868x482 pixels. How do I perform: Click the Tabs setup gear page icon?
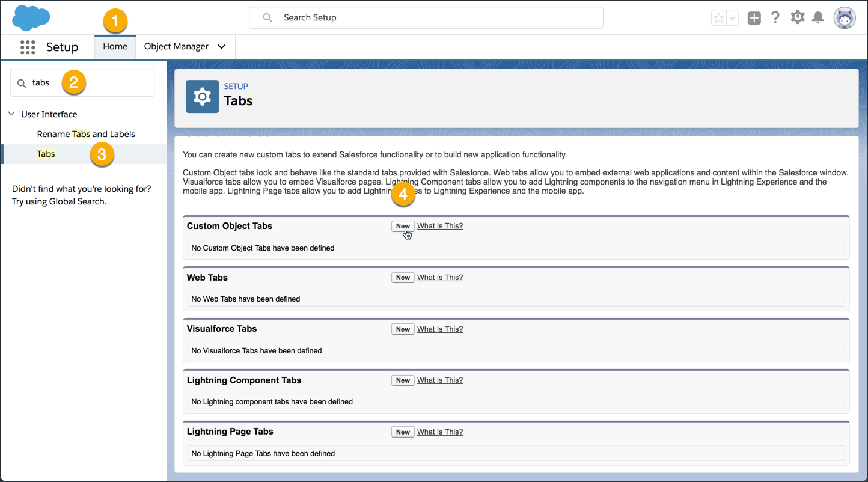(202, 96)
